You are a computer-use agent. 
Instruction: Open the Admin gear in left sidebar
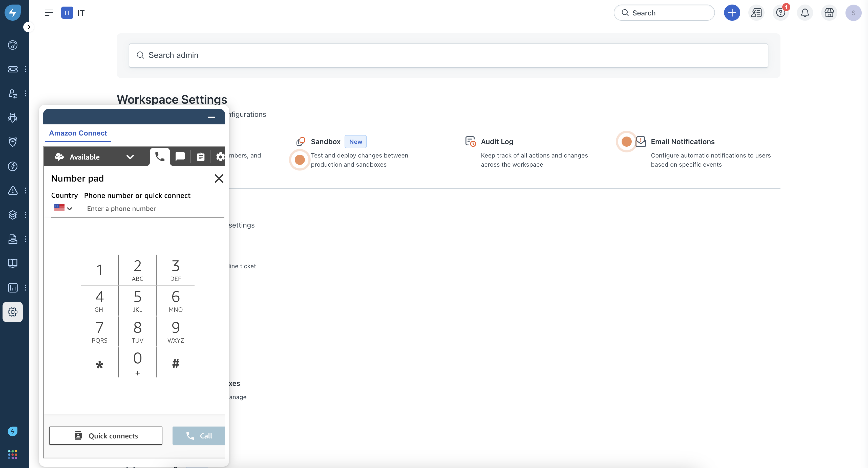pos(13,312)
